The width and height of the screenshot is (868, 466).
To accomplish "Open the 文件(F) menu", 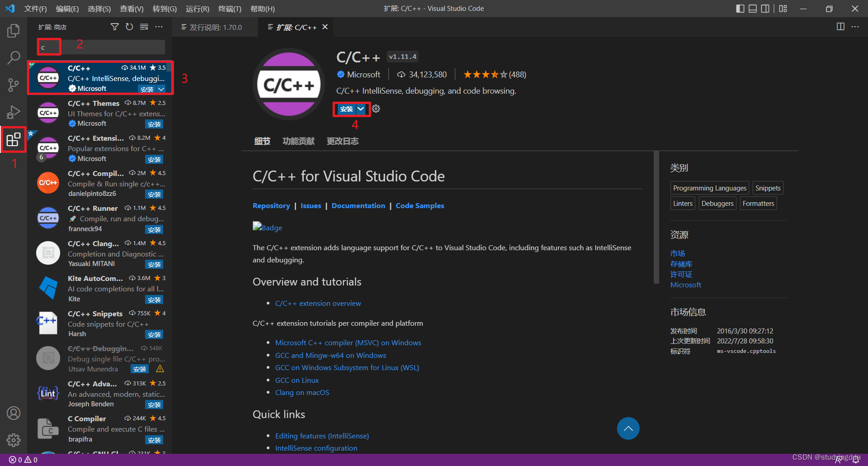I will [x=35, y=9].
